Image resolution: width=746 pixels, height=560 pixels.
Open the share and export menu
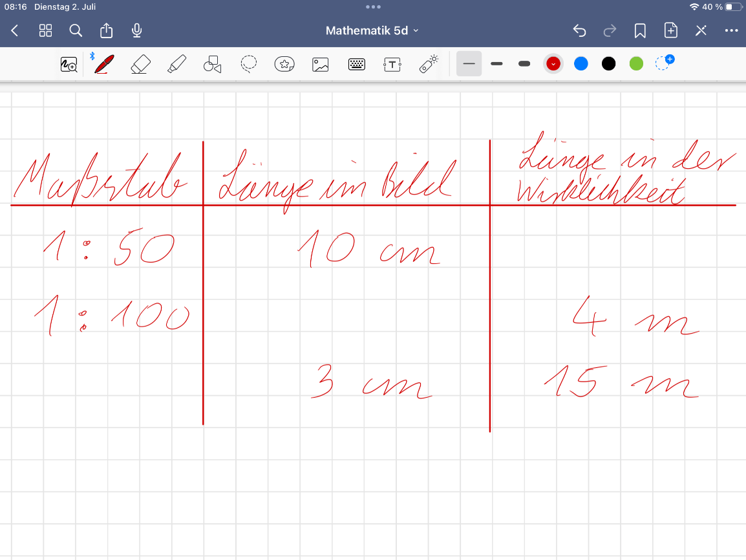(x=107, y=30)
